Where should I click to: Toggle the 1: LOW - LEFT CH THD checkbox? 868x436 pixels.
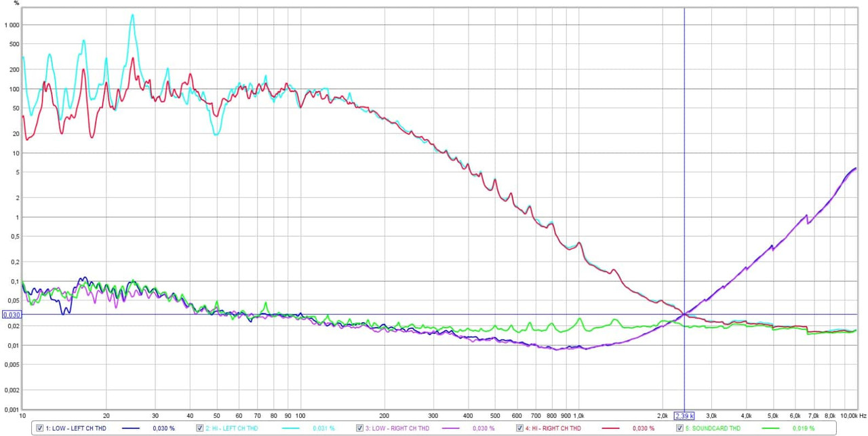pos(39,428)
